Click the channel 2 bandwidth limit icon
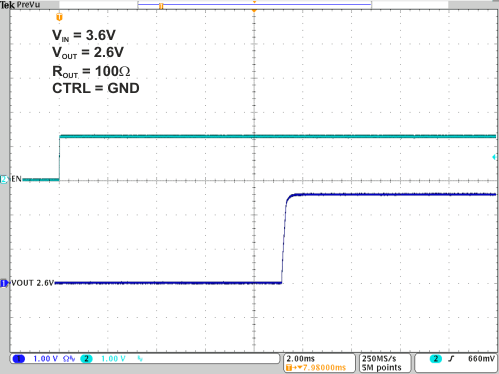Image resolution: width=499 pixels, height=374 pixels. pyautogui.click(x=140, y=359)
